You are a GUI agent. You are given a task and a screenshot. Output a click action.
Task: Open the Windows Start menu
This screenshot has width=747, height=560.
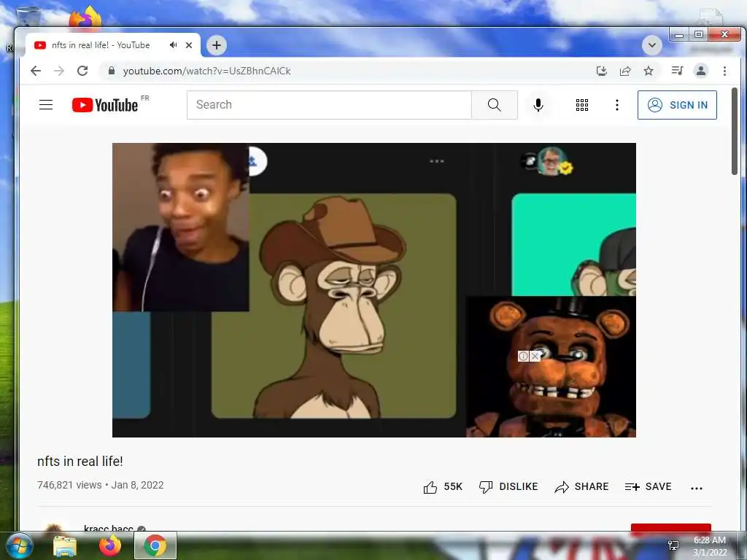click(18, 545)
